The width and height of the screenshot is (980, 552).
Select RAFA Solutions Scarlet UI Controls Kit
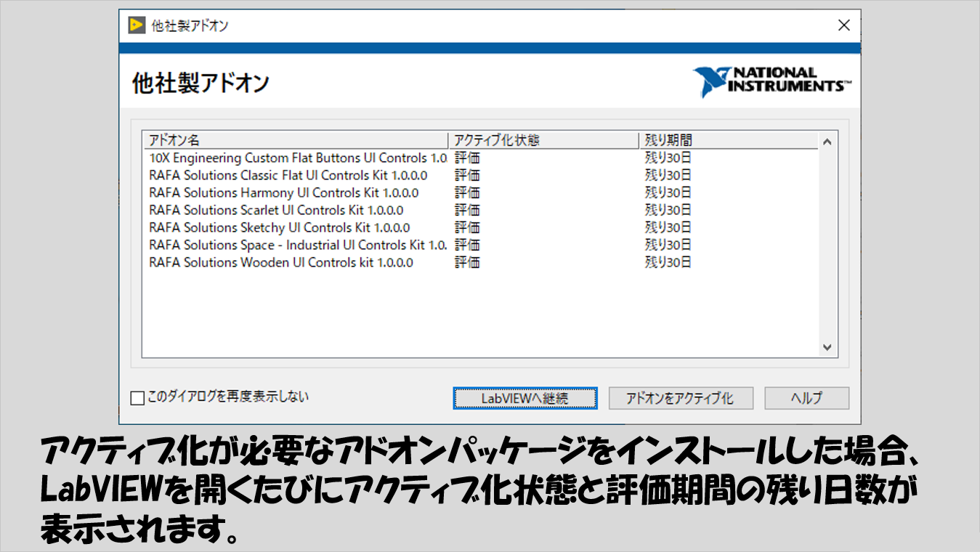click(x=481, y=210)
